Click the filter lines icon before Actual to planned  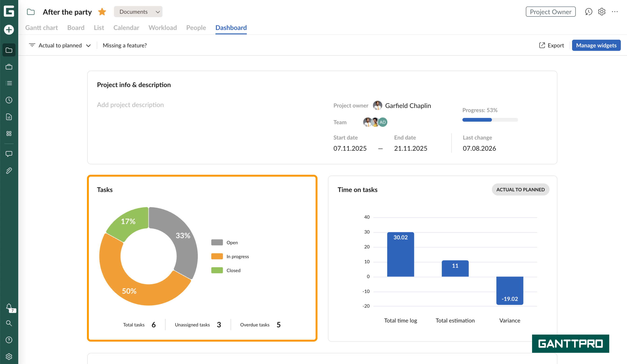32,45
